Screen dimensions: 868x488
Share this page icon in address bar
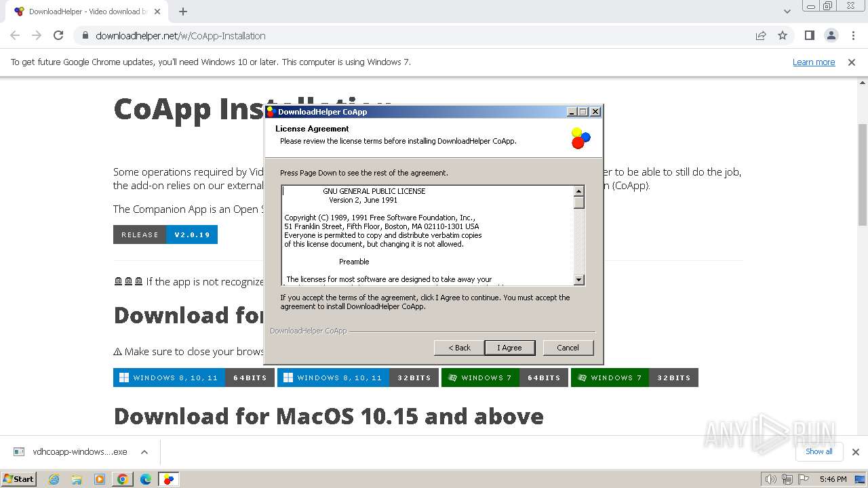761,36
